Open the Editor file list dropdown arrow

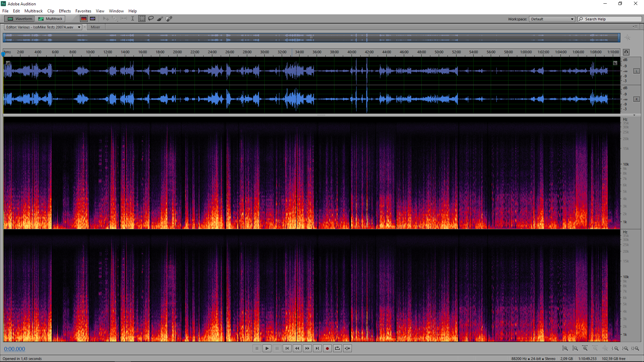[x=79, y=27]
